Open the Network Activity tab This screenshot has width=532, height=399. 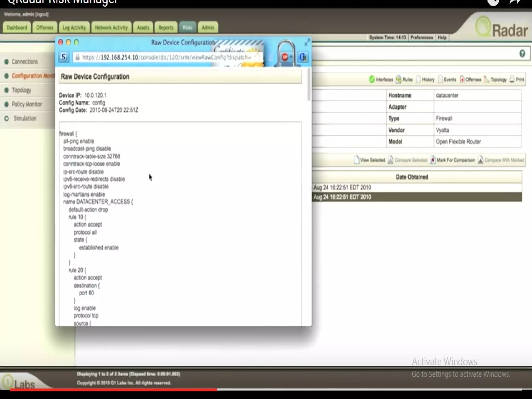(x=111, y=28)
